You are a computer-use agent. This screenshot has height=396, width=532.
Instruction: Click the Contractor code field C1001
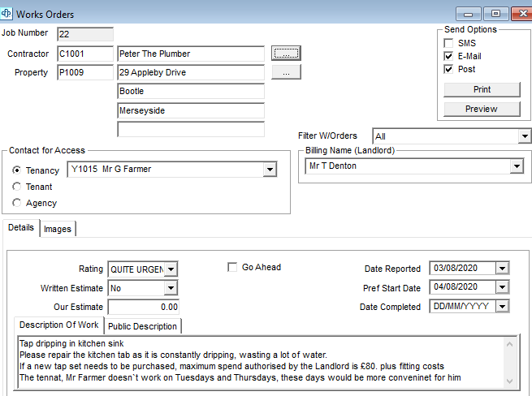click(x=85, y=54)
